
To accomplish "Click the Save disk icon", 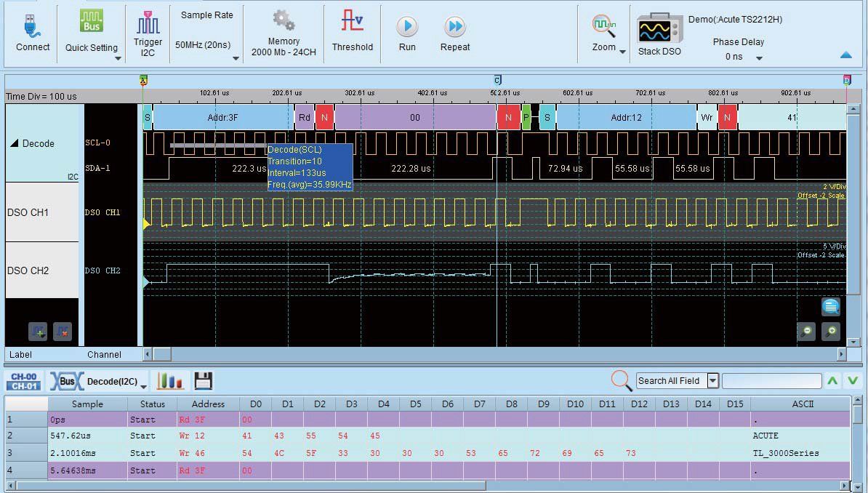I will coord(203,380).
